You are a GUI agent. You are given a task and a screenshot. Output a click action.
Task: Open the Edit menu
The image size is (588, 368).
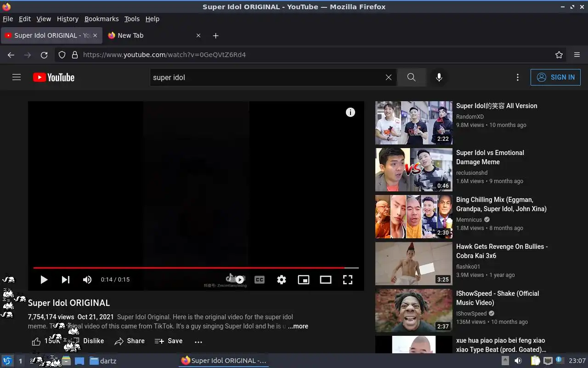coord(25,19)
